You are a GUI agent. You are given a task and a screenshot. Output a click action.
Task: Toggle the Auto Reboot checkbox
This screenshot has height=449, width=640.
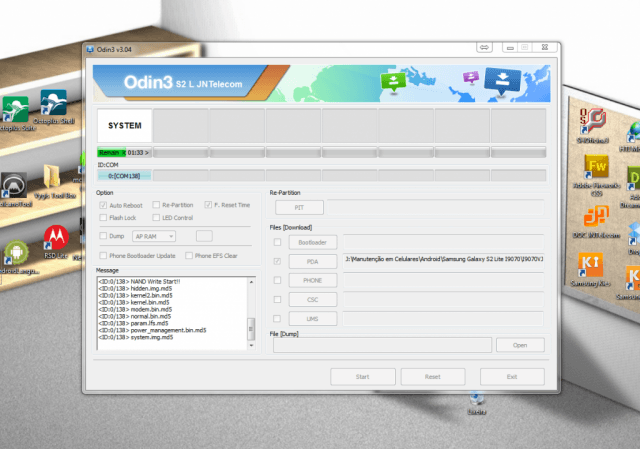point(103,205)
